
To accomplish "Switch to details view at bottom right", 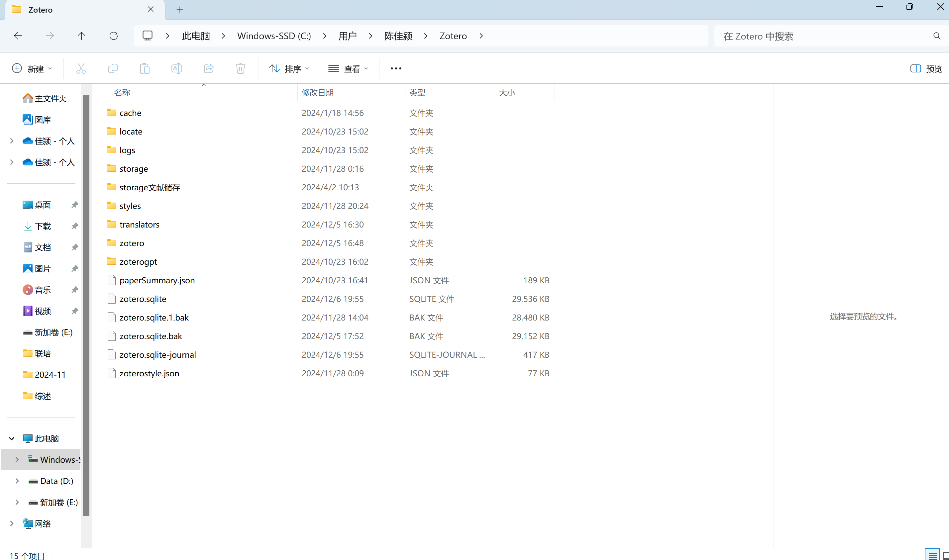I will 932,555.
